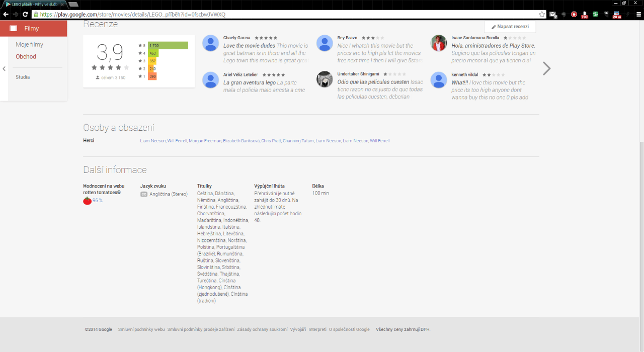Reload the page with the refresh icon

[x=25, y=15]
